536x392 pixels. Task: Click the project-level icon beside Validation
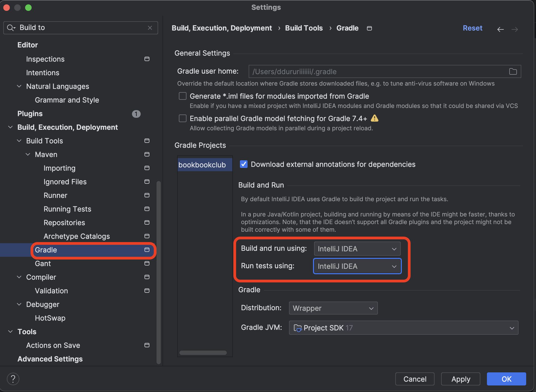tap(147, 291)
